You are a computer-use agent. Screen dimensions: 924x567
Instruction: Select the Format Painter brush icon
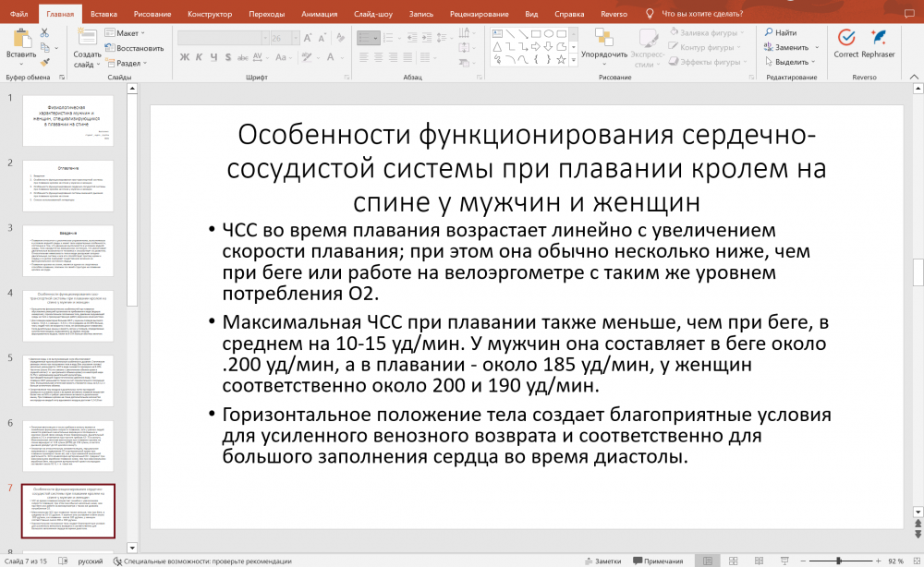(x=44, y=63)
